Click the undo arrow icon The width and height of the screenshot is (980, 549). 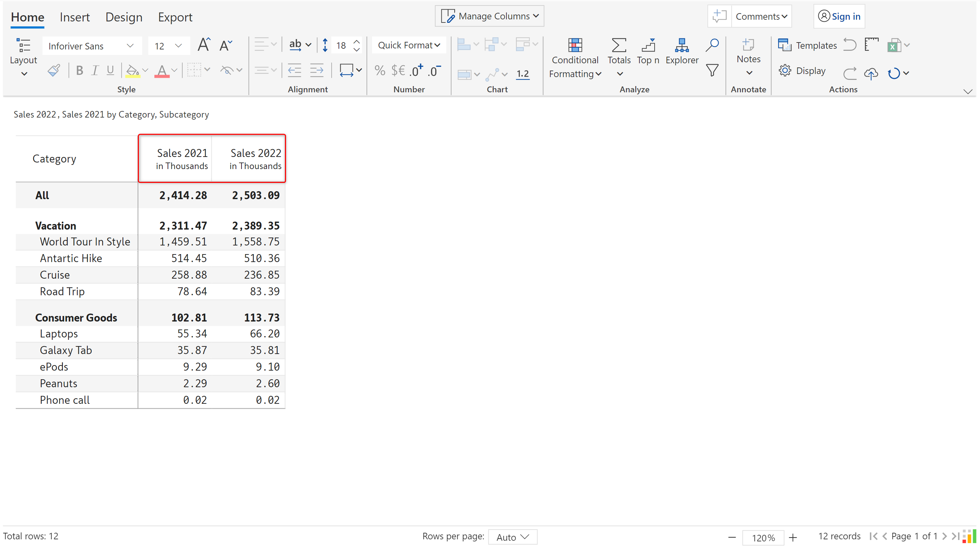pos(849,45)
